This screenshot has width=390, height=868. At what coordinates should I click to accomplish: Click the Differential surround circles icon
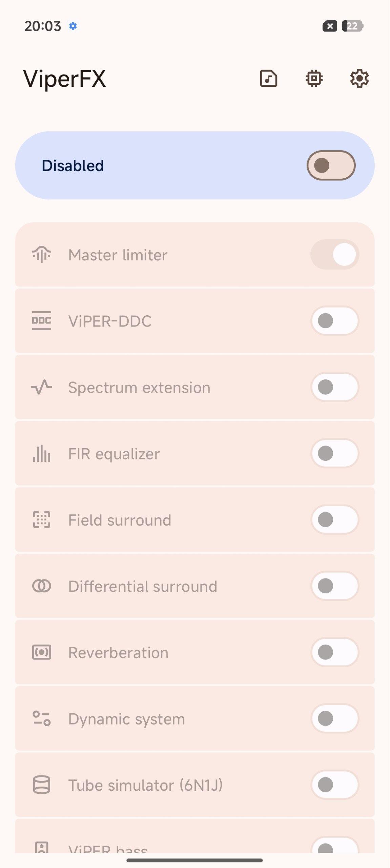point(42,586)
